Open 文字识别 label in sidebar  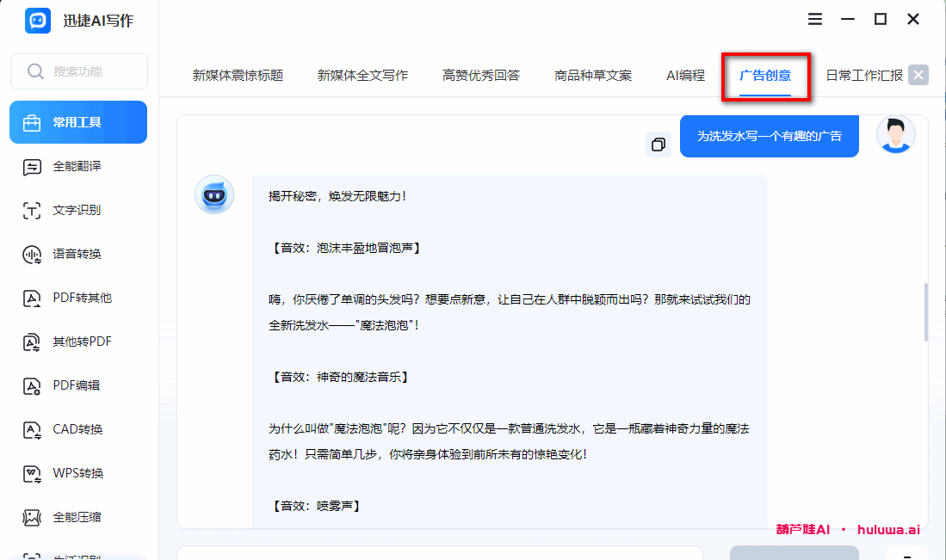point(77,211)
